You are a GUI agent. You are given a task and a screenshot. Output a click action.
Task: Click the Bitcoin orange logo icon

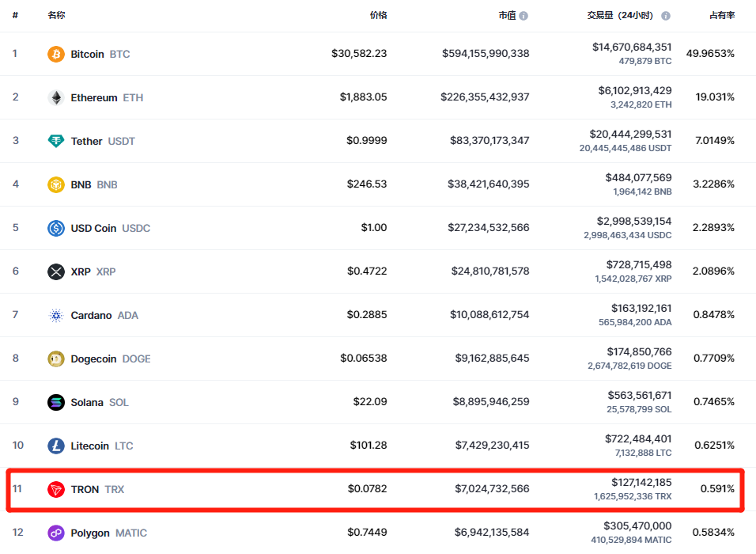click(x=55, y=54)
